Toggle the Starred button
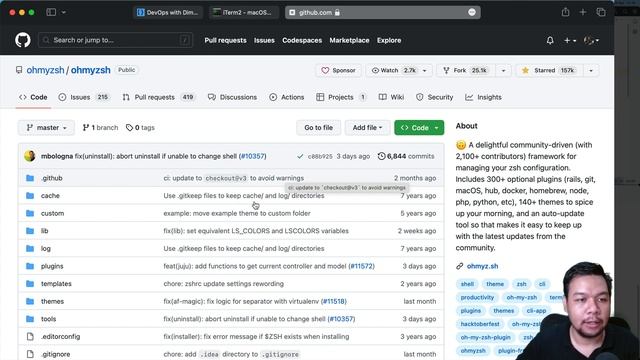The width and height of the screenshot is (640, 360). click(x=549, y=70)
